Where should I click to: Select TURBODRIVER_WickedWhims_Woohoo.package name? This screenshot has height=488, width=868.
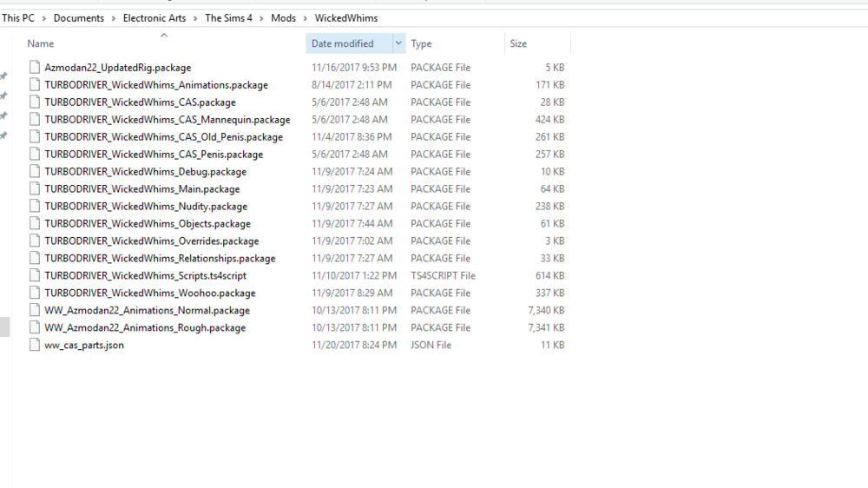point(150,293)
